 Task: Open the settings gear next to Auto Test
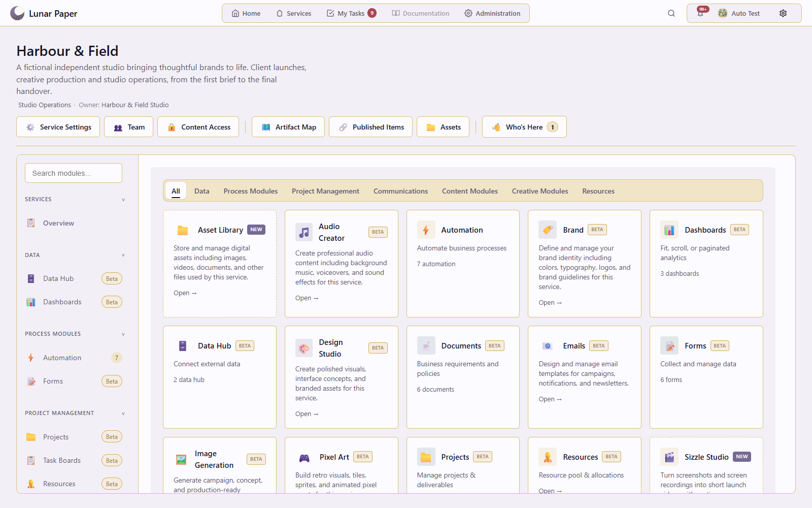(x=783, y=13)
